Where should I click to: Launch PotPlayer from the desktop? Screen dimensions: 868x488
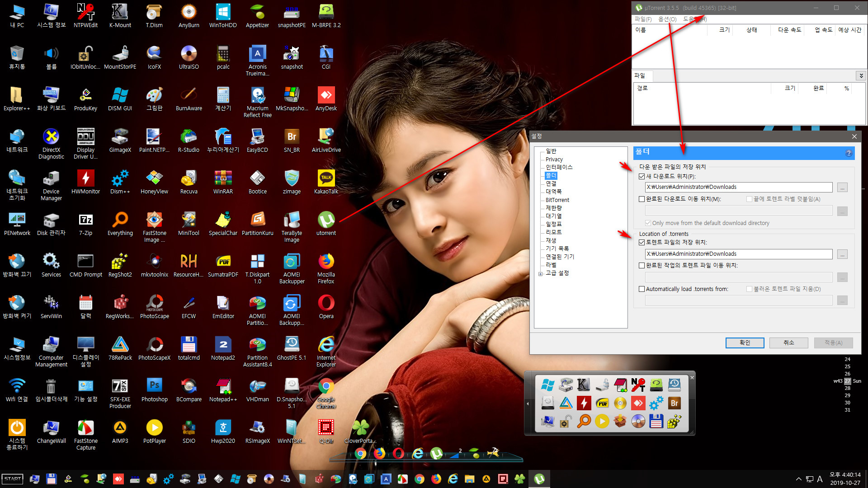coord(155,432)
